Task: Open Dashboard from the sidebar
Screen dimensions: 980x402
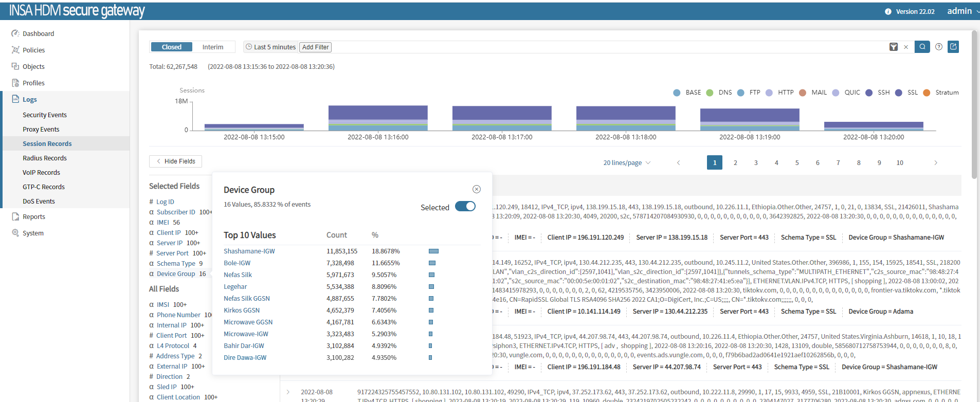Action: 38,33
